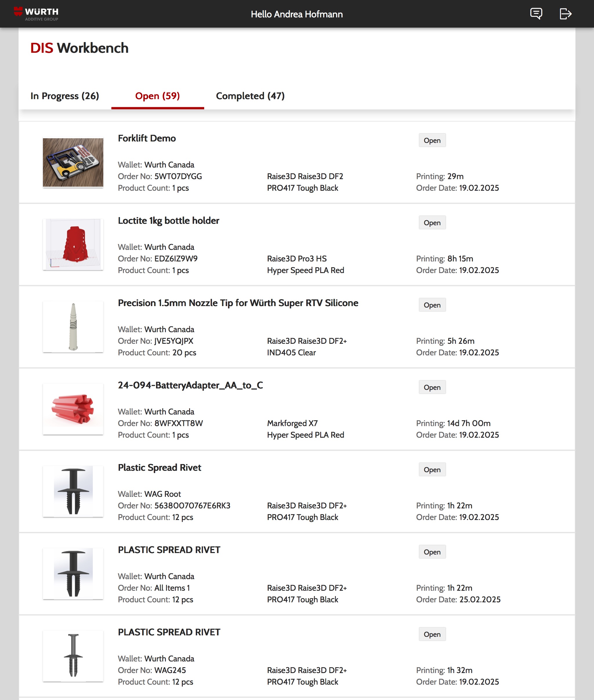Open the Forklift Demo thumbnail

pyautogui.click(x=73, y=162)
